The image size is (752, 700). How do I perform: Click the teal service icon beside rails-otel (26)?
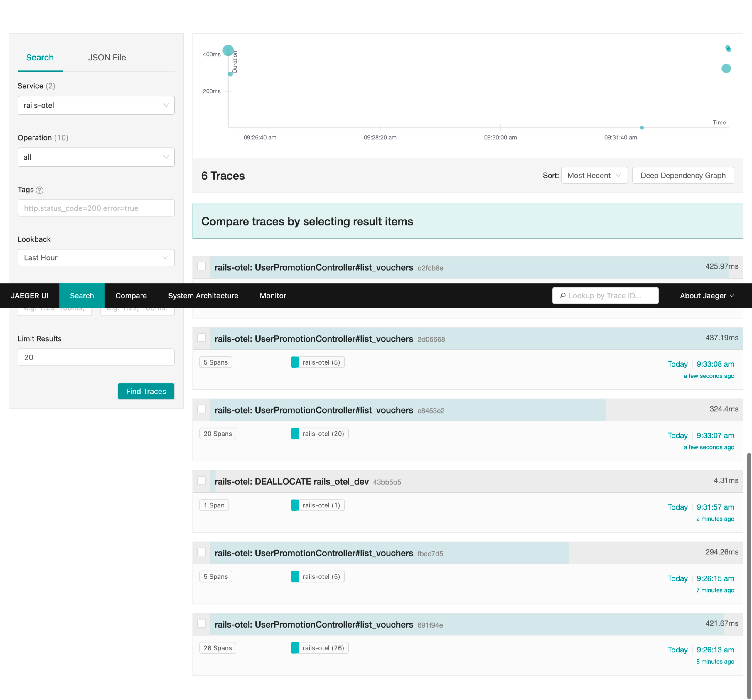pos(295,648)
